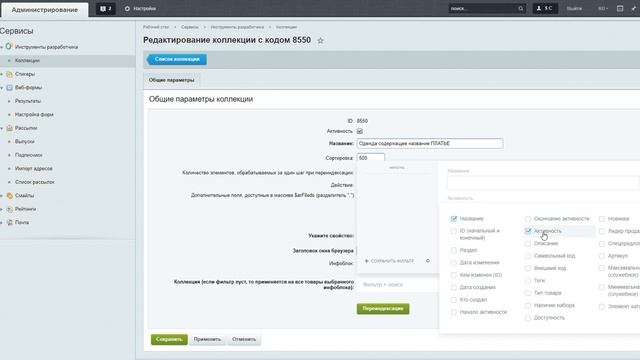Click the Рейтинги sidebar icon
Image resolution: width=640 pixels, height=360 pixels.
tap(9, 209)
